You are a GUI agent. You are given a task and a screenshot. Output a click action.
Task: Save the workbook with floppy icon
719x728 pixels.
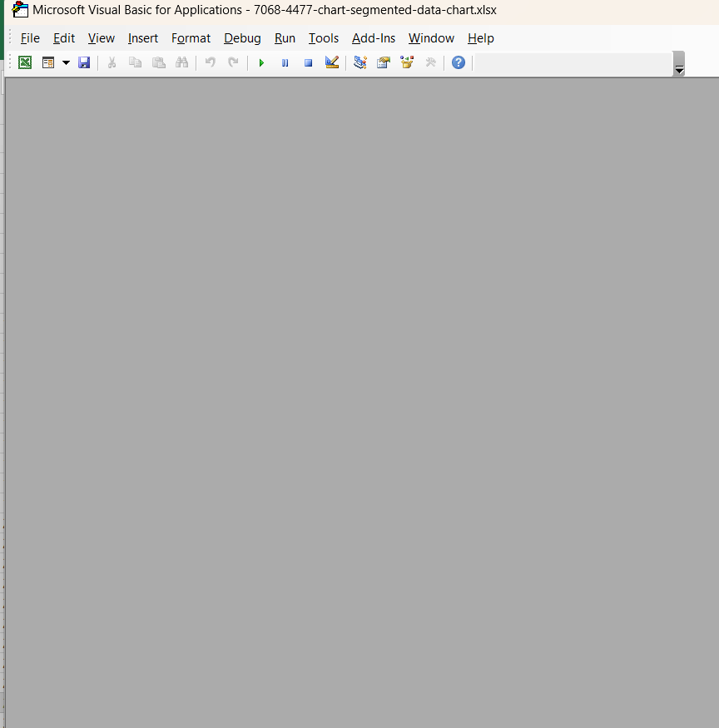84,62
